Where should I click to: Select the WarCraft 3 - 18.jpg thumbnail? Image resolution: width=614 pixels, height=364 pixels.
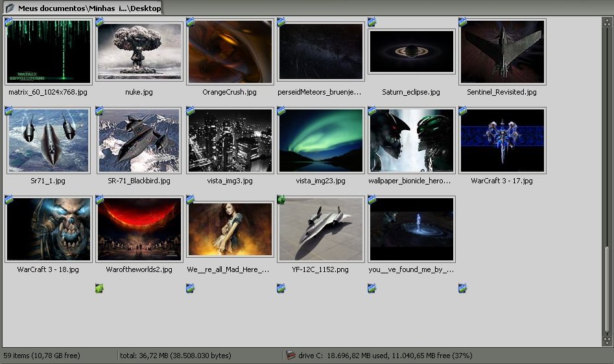pos(48,229)
